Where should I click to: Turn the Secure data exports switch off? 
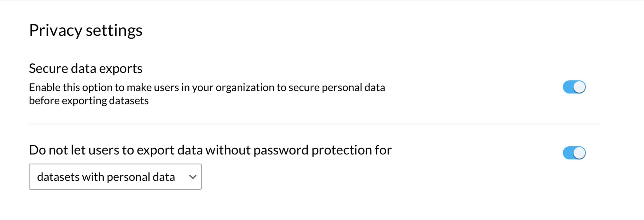point(573,87)
